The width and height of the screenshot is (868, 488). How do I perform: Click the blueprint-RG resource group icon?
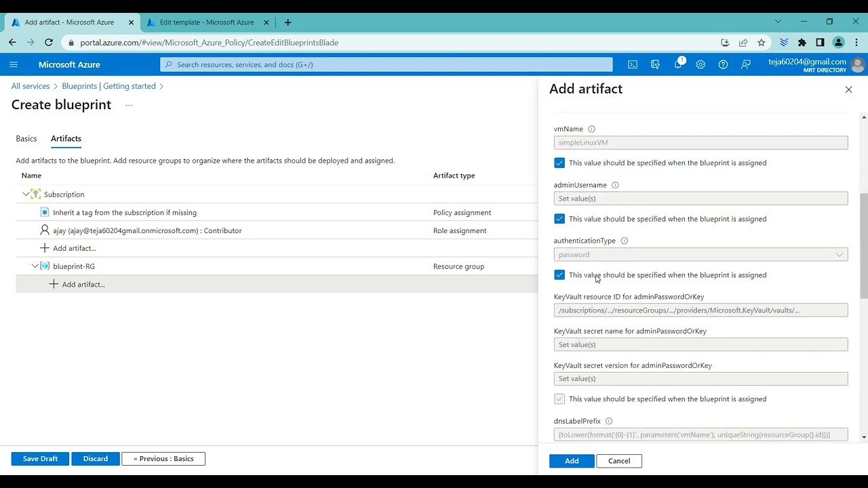45,266
